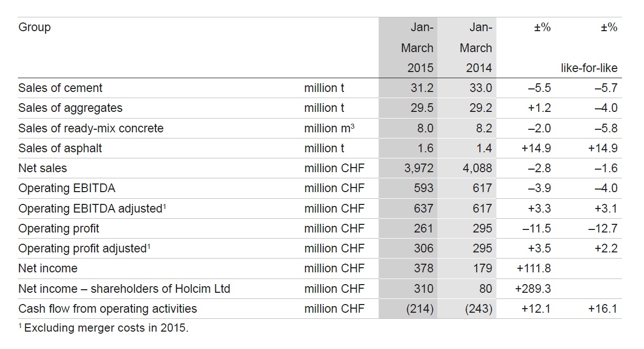Screen dimensions: 644x349
Task: Click Net income shareholders of Holcim Ltd
Action: point(124,289)
